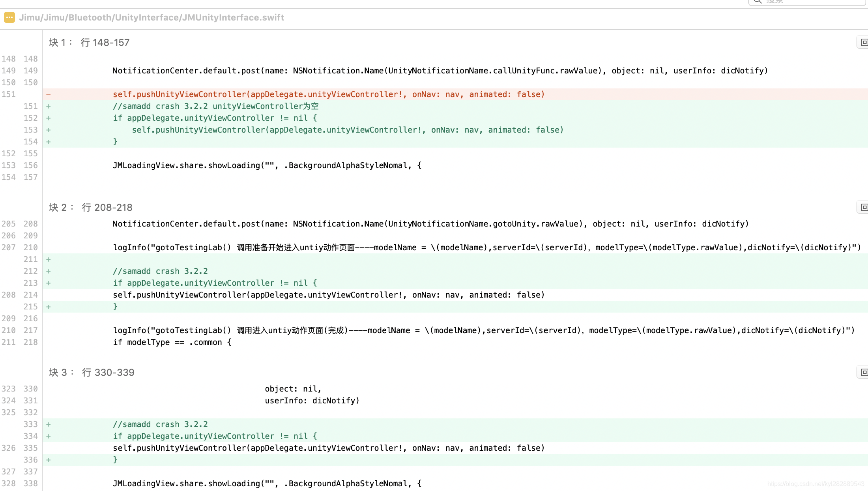The image size is (868, 491).
Task: Click the JMLoadingView.share.showLoading line 156
Action: pyautogui.click(x=267, y=165)
